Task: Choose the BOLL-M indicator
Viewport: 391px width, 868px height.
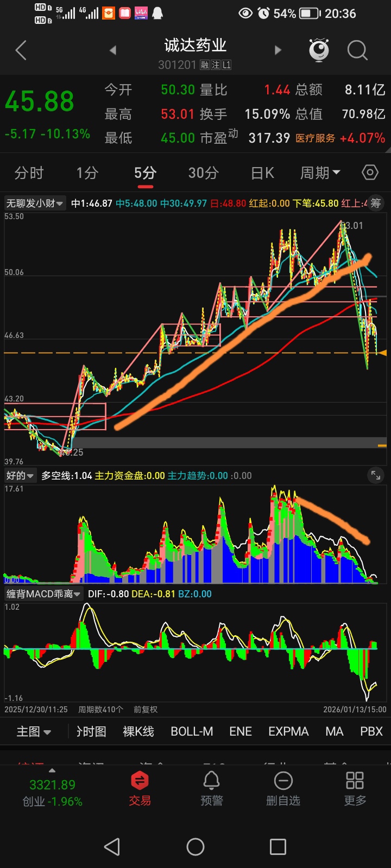Action: pos(192,731)
